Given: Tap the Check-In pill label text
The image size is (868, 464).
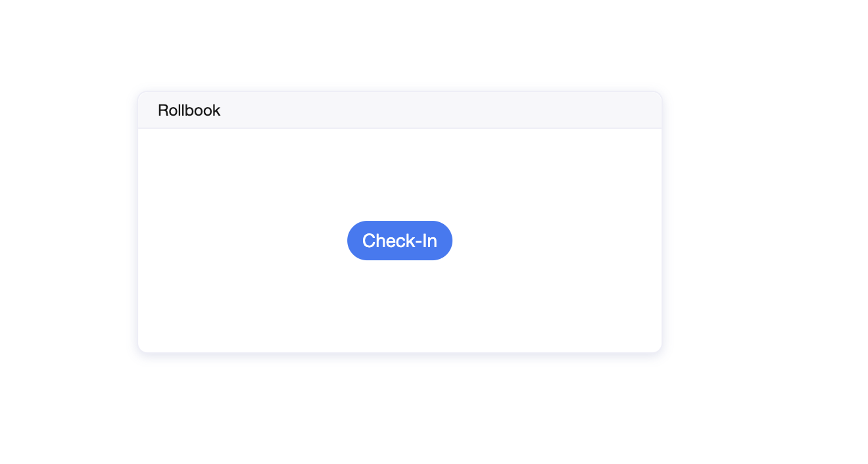Looking at the screenshot, I should [x=400, y=241].
